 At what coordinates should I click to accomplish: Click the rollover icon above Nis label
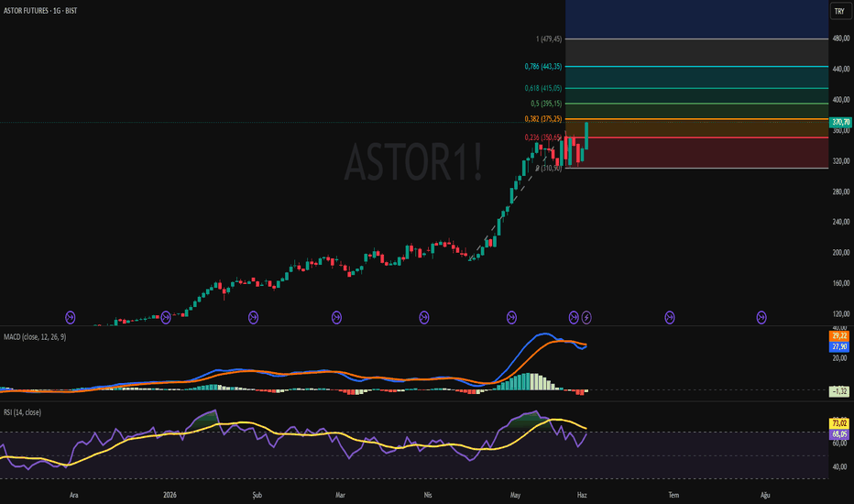point(423,317)
